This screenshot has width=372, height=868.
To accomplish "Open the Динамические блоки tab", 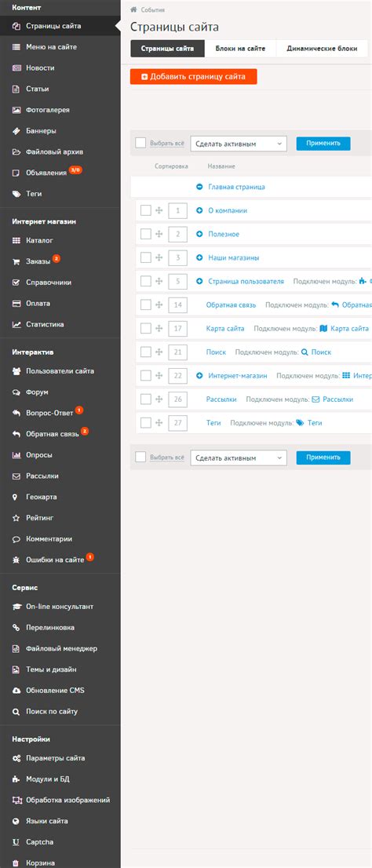I will pyautogui.click(x=322, y=49).
